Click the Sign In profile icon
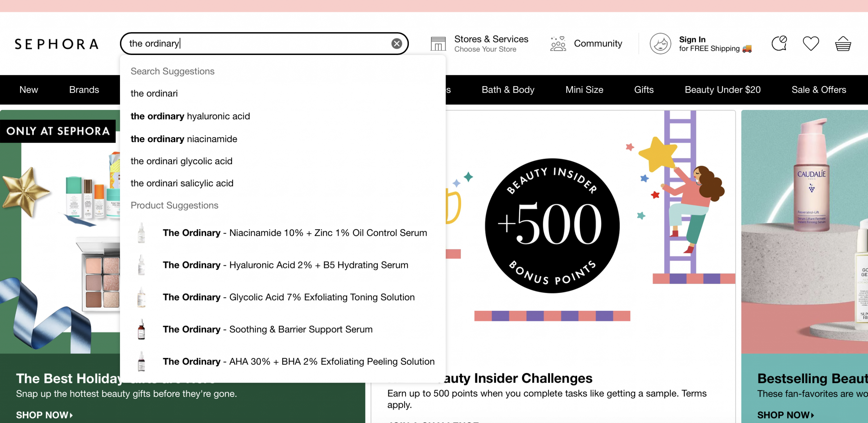The image size is (868, 423). pos(660,44)
